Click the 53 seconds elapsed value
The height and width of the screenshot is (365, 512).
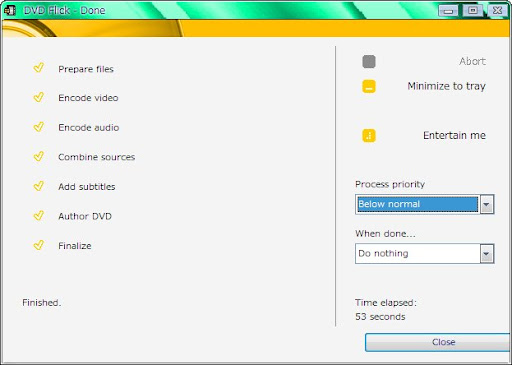[x=380, y=317]
